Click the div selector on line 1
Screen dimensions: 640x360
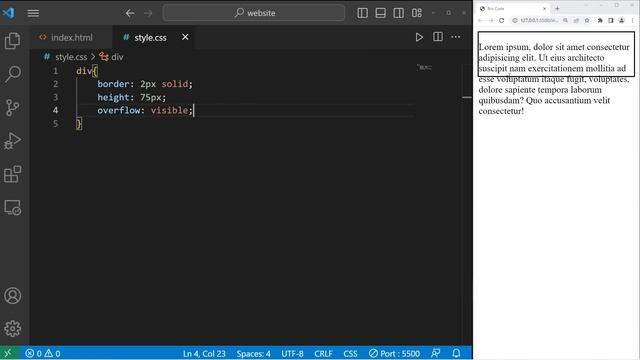tap(84, 71)
